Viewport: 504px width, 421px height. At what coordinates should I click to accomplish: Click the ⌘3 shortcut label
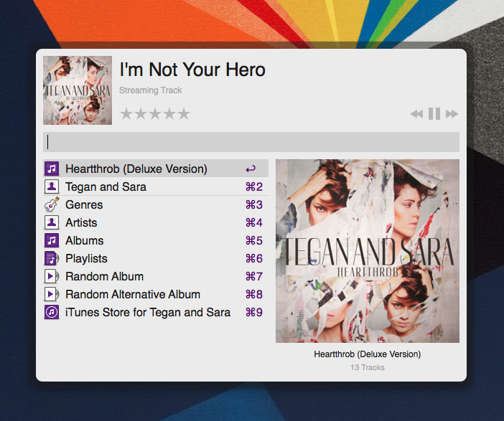pos(254,204)
